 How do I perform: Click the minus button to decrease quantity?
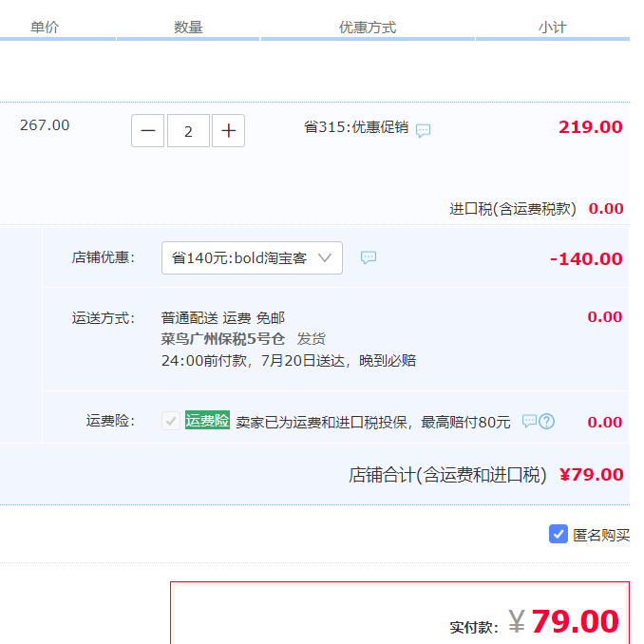[x=147, y=131]
